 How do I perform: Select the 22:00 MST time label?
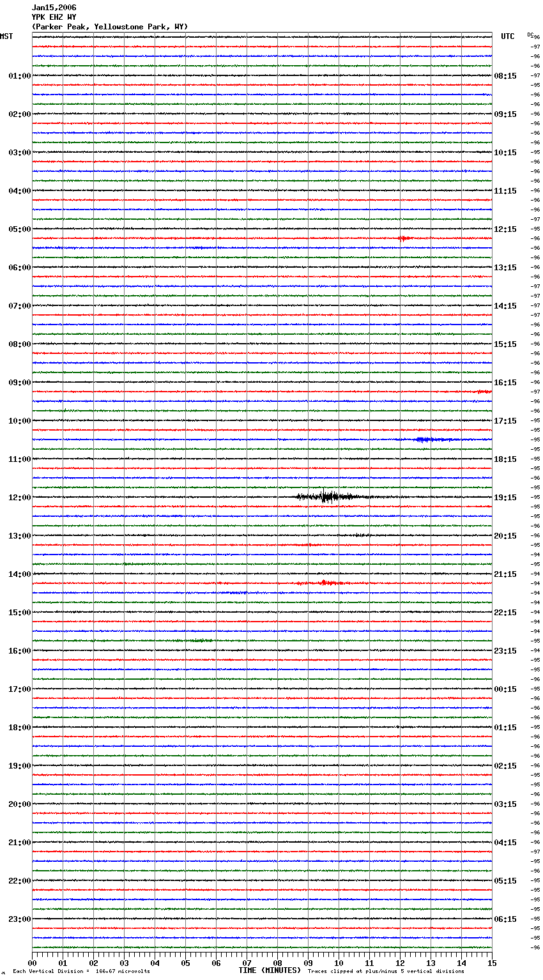pyautogui.click(x=20, y=881)
